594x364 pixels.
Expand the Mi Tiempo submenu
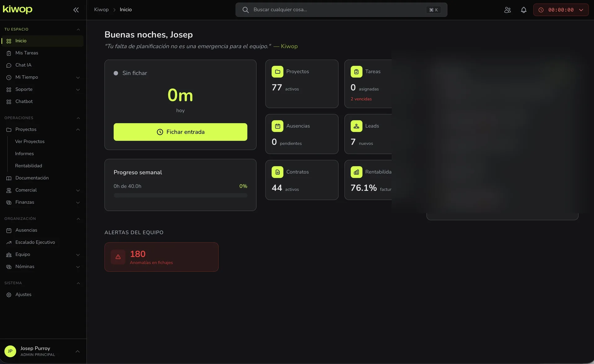(78, 77)
